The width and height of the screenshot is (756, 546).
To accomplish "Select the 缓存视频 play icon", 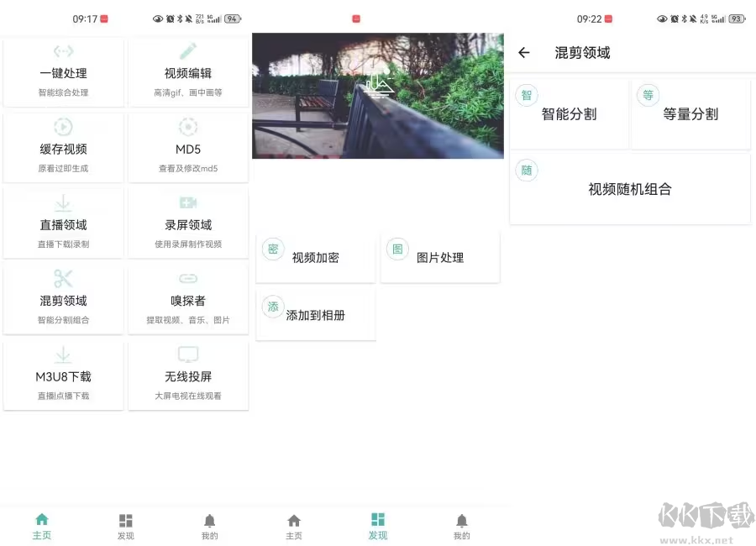I will 63,127.
